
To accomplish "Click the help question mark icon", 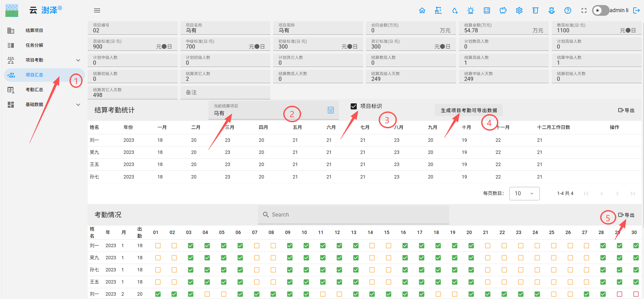I will (x=567, y=10).
